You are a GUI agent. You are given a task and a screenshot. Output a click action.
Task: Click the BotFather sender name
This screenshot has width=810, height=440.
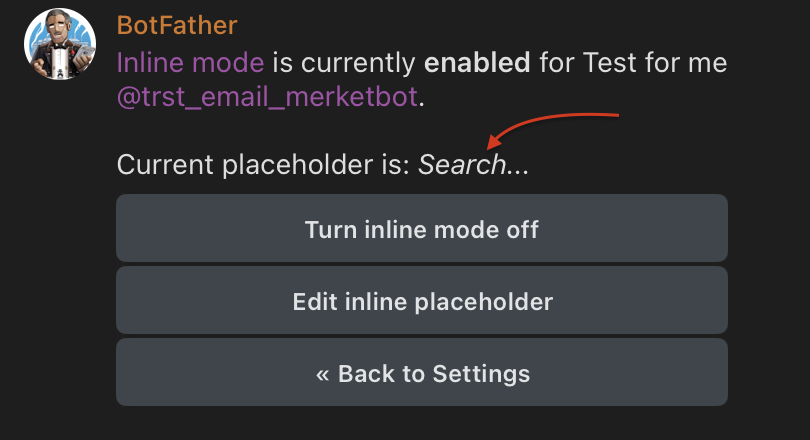pos(177,25)
